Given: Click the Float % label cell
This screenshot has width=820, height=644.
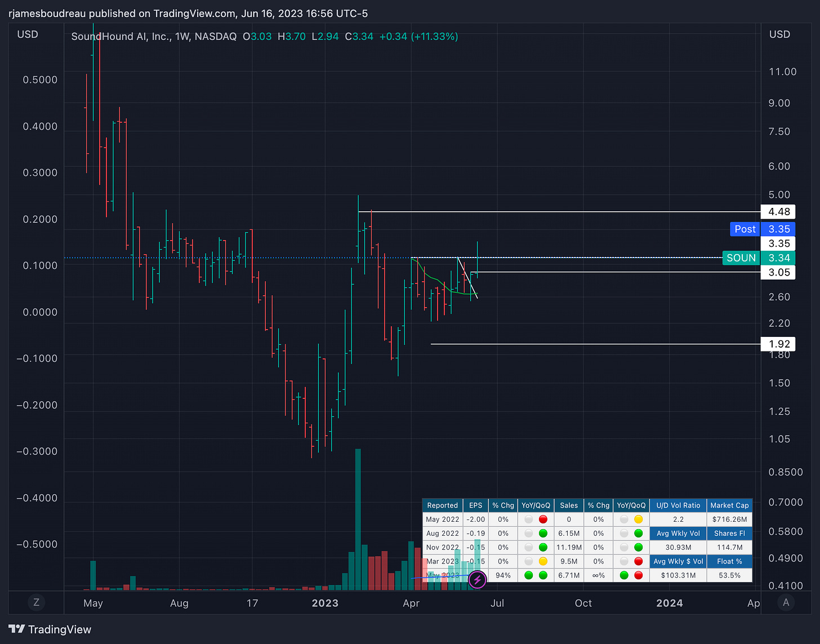Looking at the screenshot, I should click(x=729, y=561).
